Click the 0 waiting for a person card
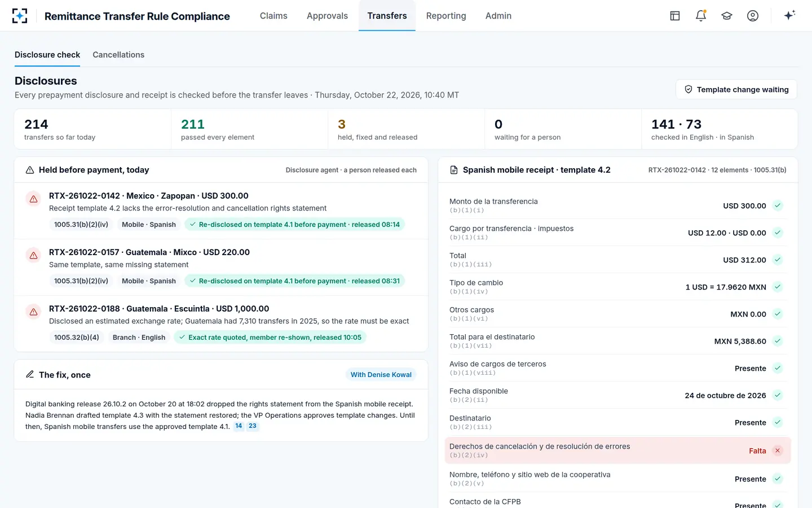 pos(563,129)
